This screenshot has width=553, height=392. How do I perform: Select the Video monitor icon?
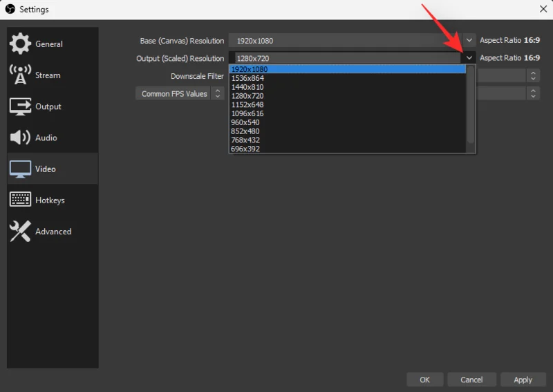pyautogui.click(x=20, y=169)
